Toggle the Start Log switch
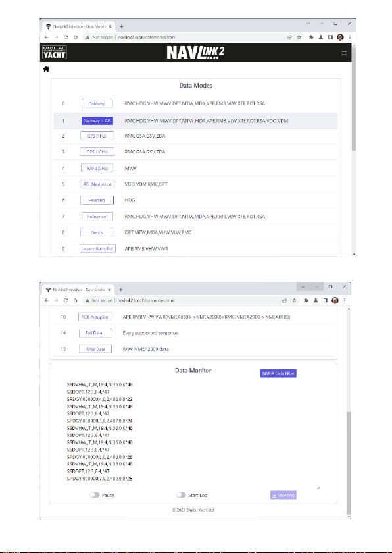 [x=181, y=495]
